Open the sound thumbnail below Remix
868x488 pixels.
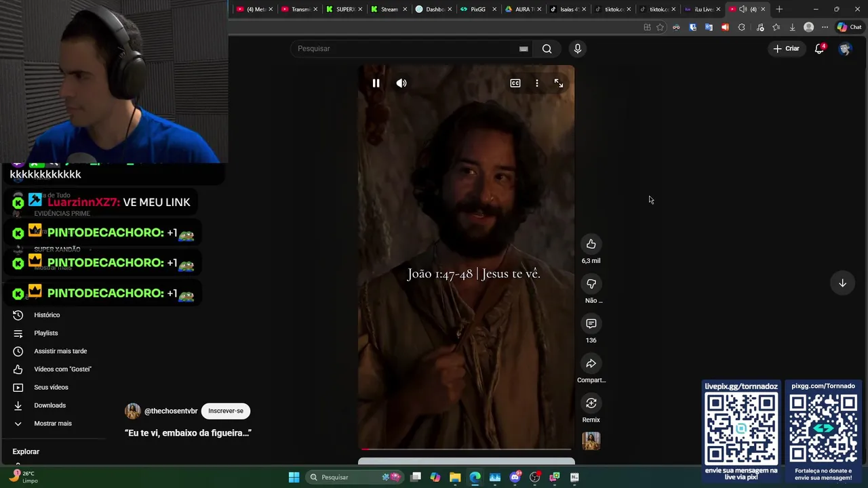pos(591,441)
